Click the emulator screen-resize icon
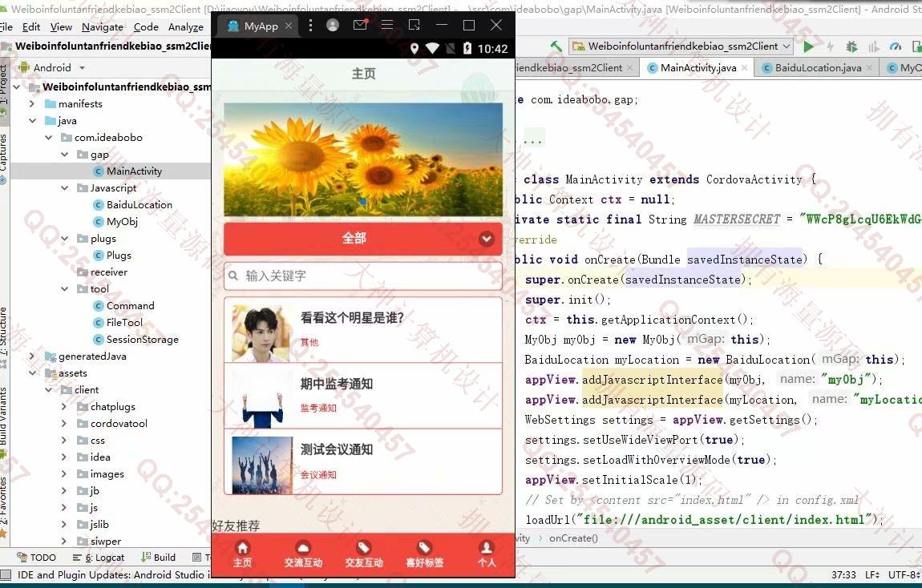This screenshot has height=588, width=922. [x=414, y=25]
